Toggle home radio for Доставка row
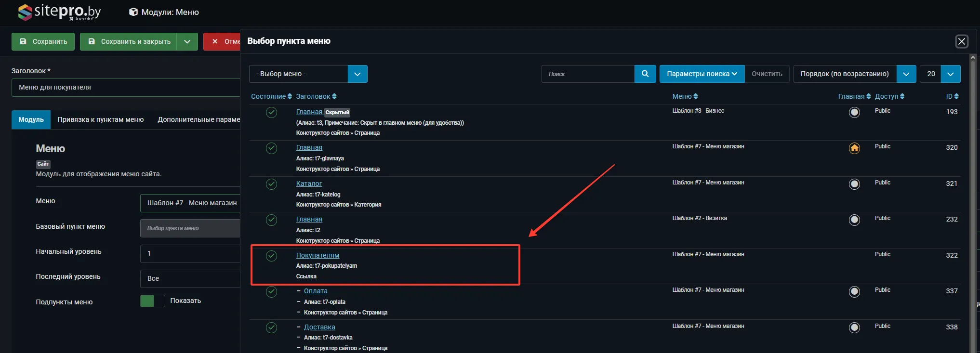 click(854, 327)
